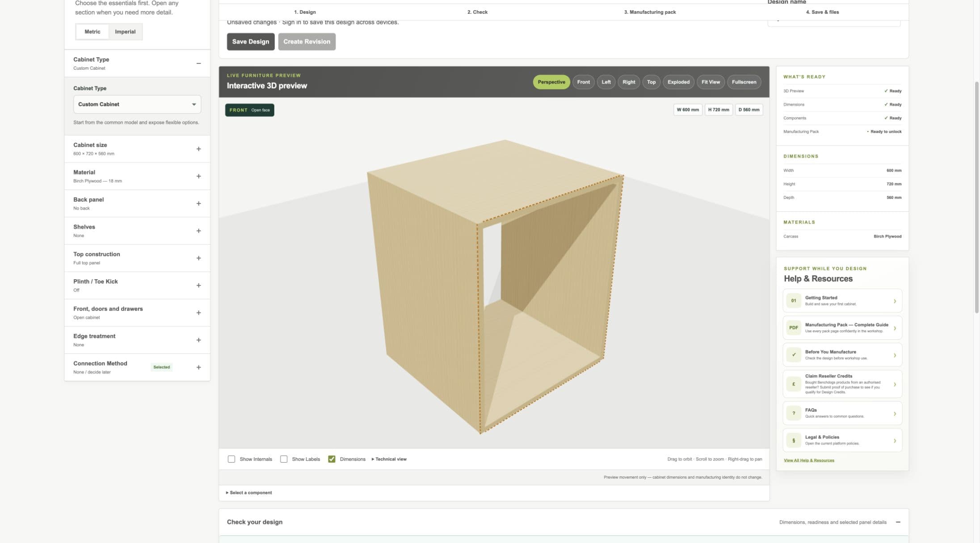
Task: Switch preview to Exploded view
Action: pos(678,82)
